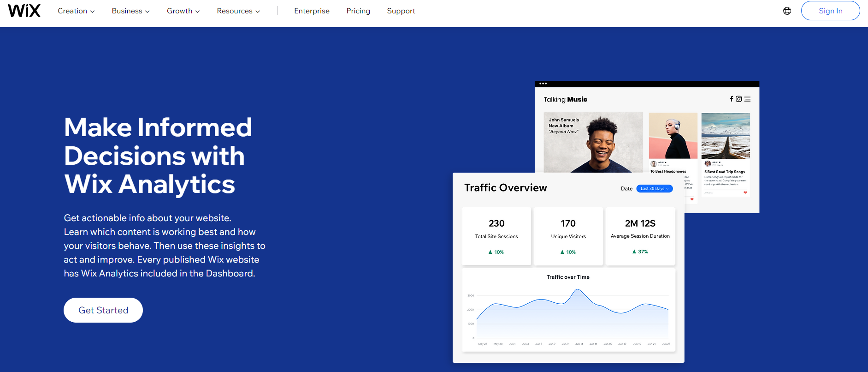The image size is (868, 372).
Task: Click the "Get actionable info about your website" text
Action: click(x=148, y=218)
